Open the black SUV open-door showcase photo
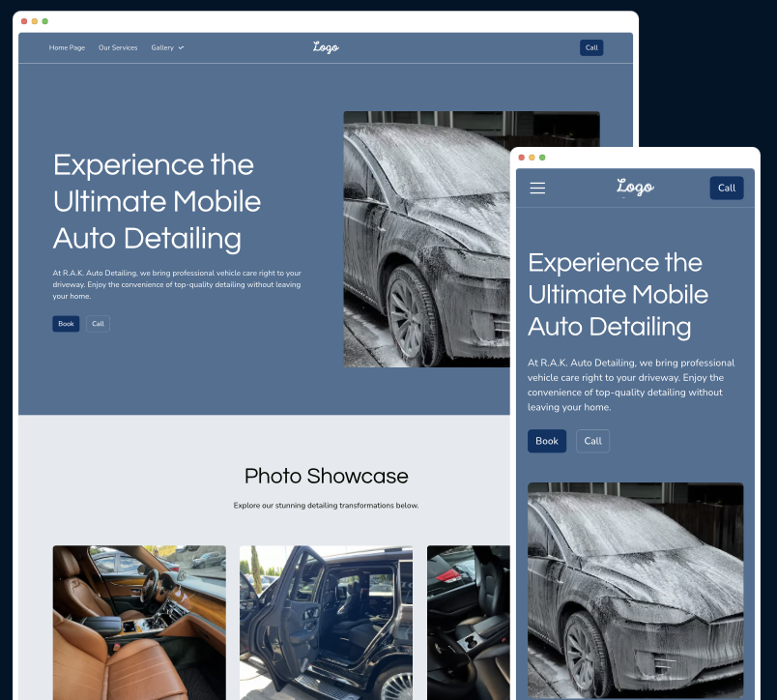777x700 pixels. (x=326, y=623)
